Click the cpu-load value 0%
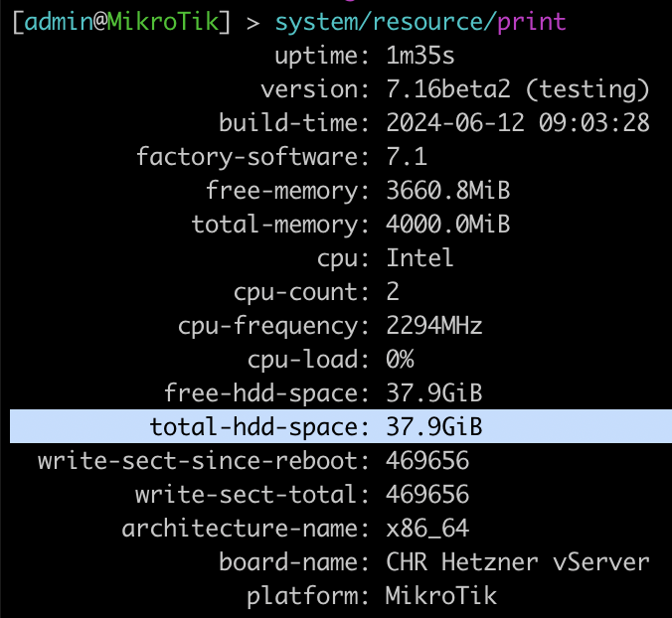The image size is (672, 618). 400,360
